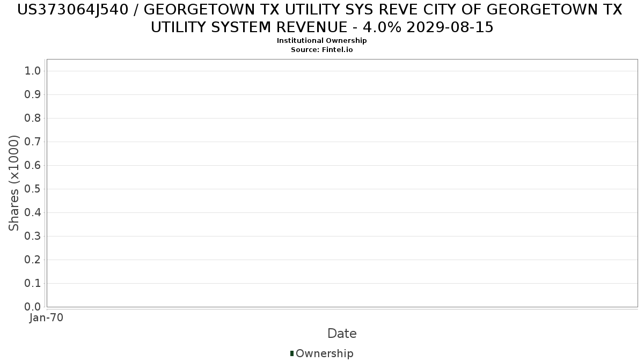Click the 0.9 y-axis tick label
The height and width of the screenshot is (362, 644).
pyautogui.click(x=33, y=95)
